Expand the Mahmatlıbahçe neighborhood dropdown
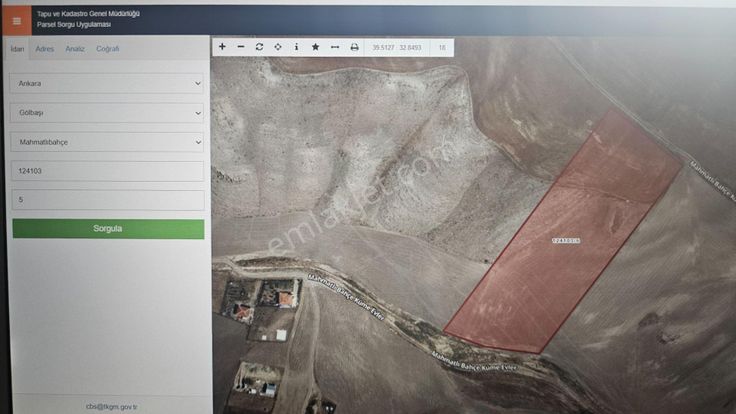 pos(107,142)
